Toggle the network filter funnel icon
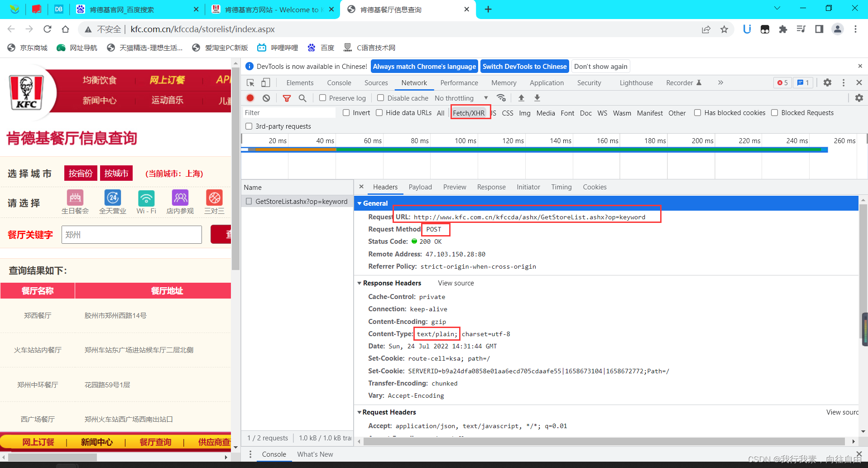 (287, 98)
